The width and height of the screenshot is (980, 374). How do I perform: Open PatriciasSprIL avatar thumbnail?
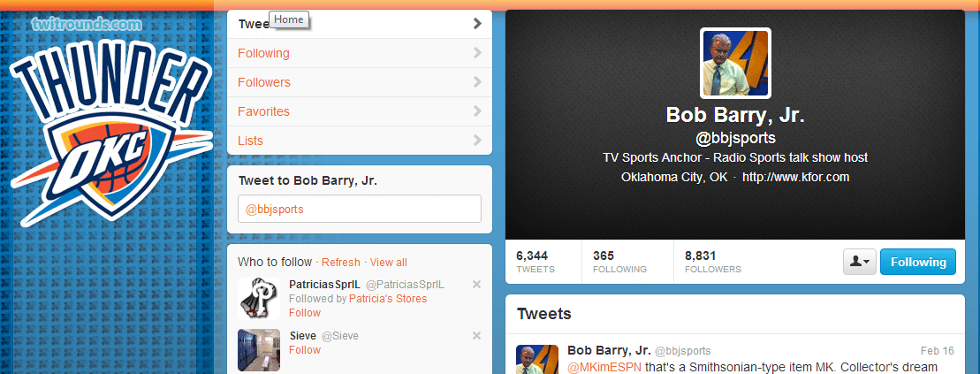259,298
